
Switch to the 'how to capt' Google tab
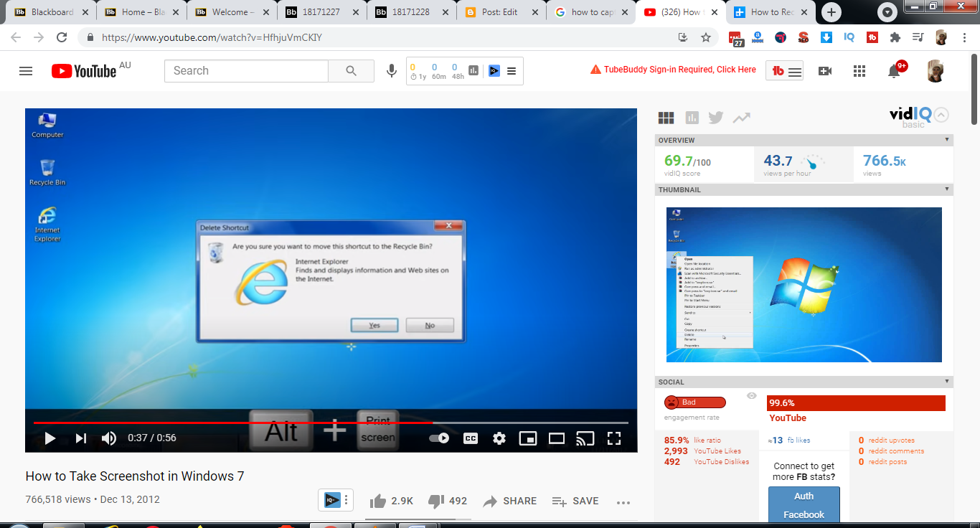pyautogui.click(x=590, y=12)
